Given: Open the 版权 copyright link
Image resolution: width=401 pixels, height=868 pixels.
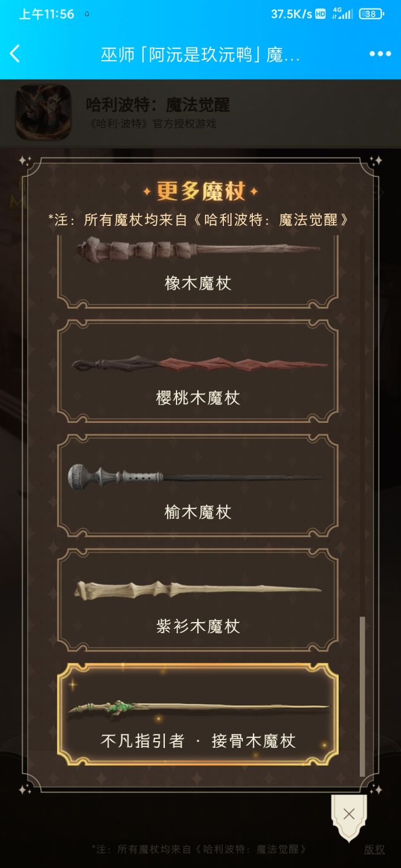Looking at the screenshot, I should point(374,849).
